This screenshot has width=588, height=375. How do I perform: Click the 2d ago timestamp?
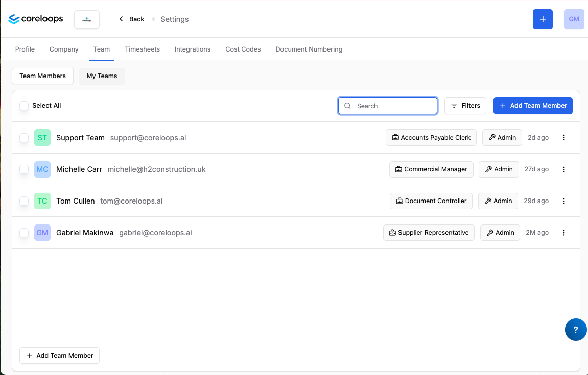[538, 137]
